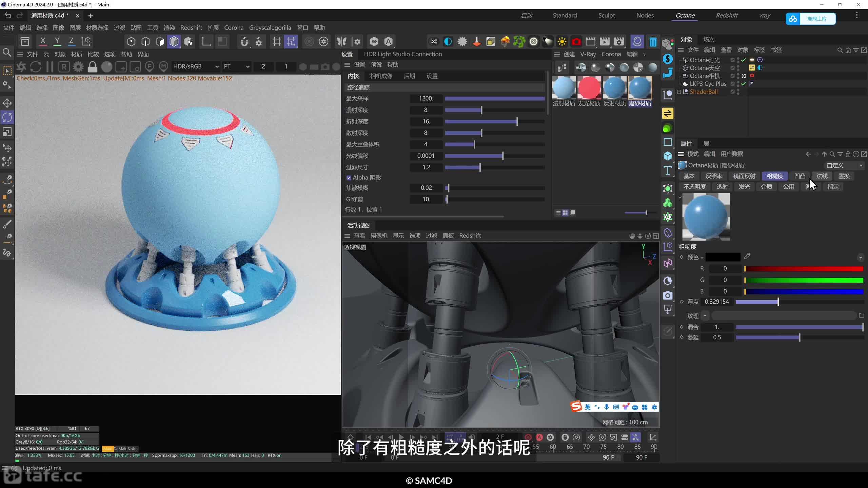Click the black roughness color swatch
Viewport: 868px width, 488px height.
pyautogui.click(x=723, y=257)
